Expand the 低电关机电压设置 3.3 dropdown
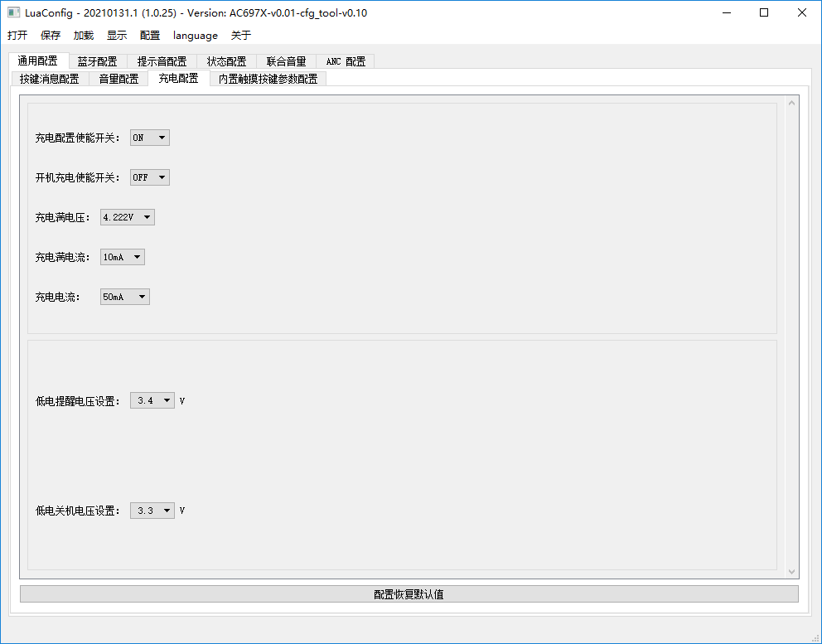The width and height of the screenshot is (822, 644). (x=152, y=511)
